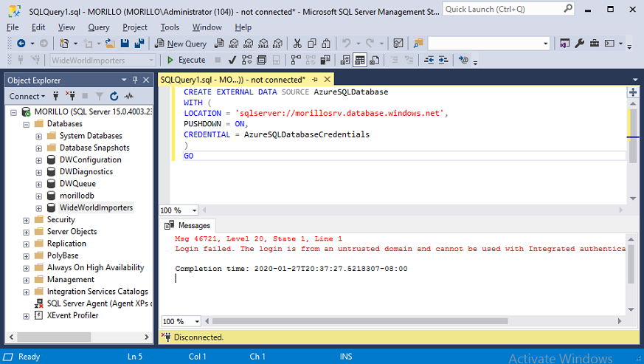Open the Query Options icon
The width and height of the screenshot is (644, 364).
coord(262,60)
